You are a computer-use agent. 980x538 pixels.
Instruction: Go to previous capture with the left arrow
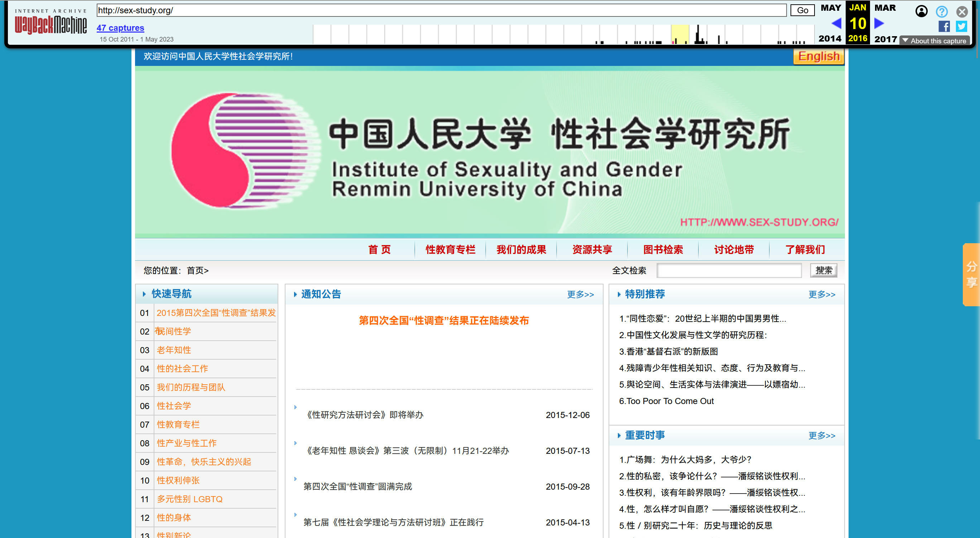(x=836, y=24)
